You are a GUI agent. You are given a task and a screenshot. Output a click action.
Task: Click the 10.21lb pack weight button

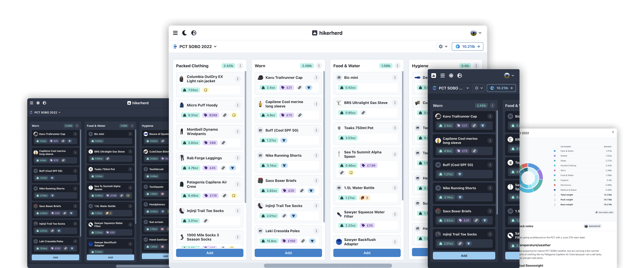467,47
